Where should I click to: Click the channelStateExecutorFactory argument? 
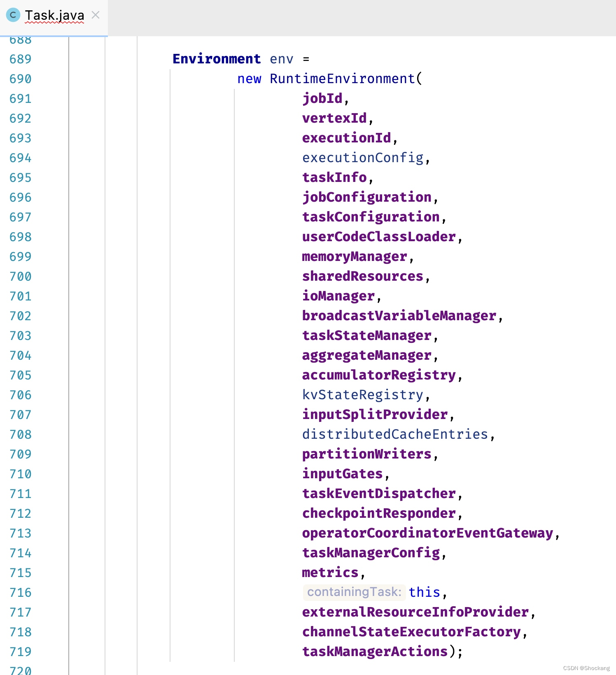coord(412,632)
